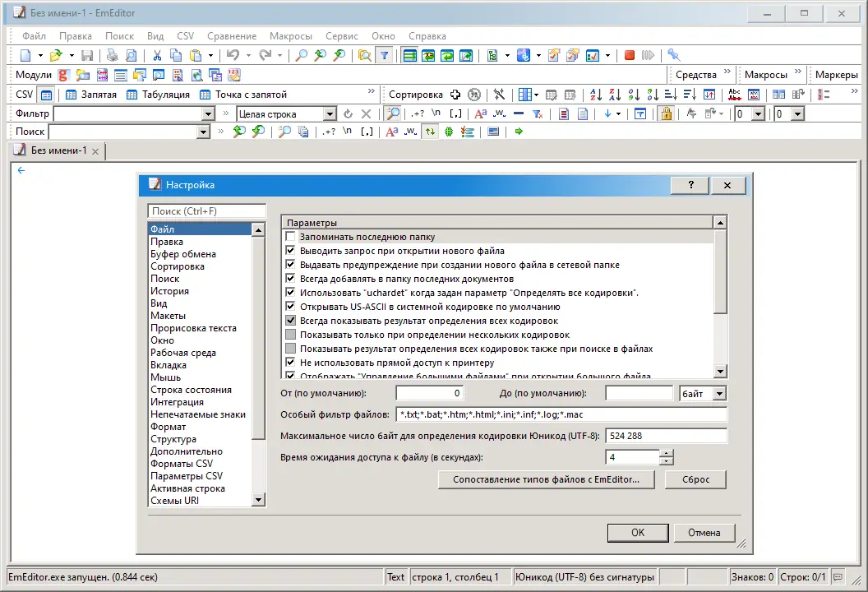Expand the New file dropdown arrow
This screenshot has width=868, height=592.
coord(40,55)
